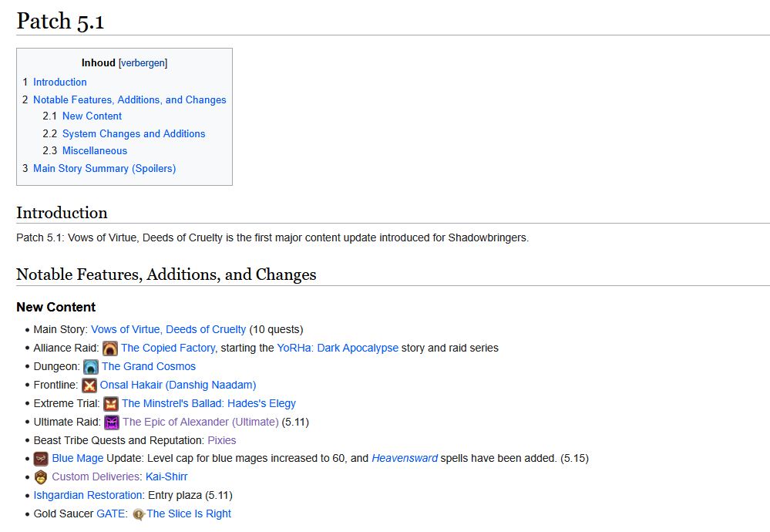Click the Onsal Hakair frontline icon

pyautogui.click(x=89, y=386)
